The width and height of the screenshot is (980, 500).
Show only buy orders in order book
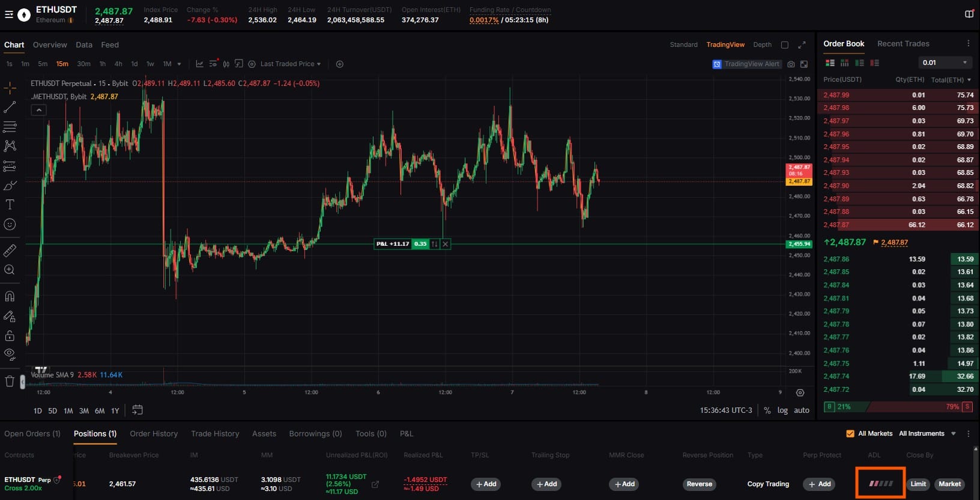(x=859, y=62)
